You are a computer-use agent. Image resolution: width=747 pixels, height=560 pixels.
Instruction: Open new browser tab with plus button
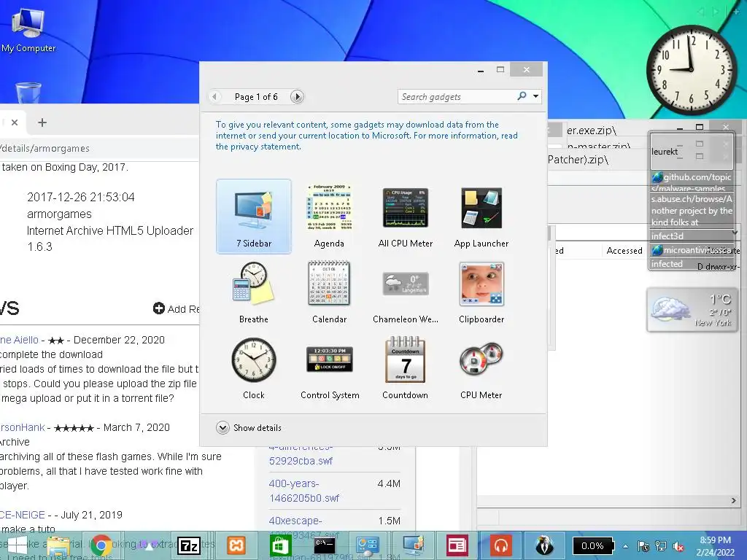[42, 122]
